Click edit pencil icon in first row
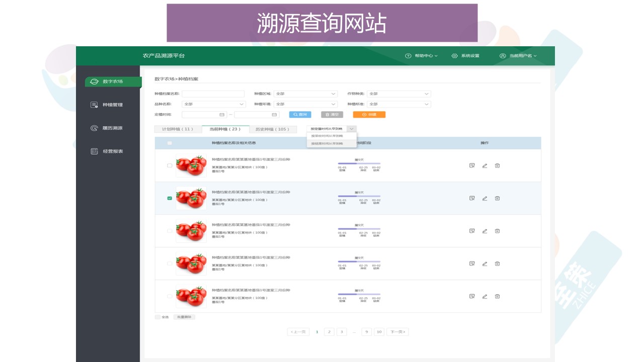 point(485,165)
